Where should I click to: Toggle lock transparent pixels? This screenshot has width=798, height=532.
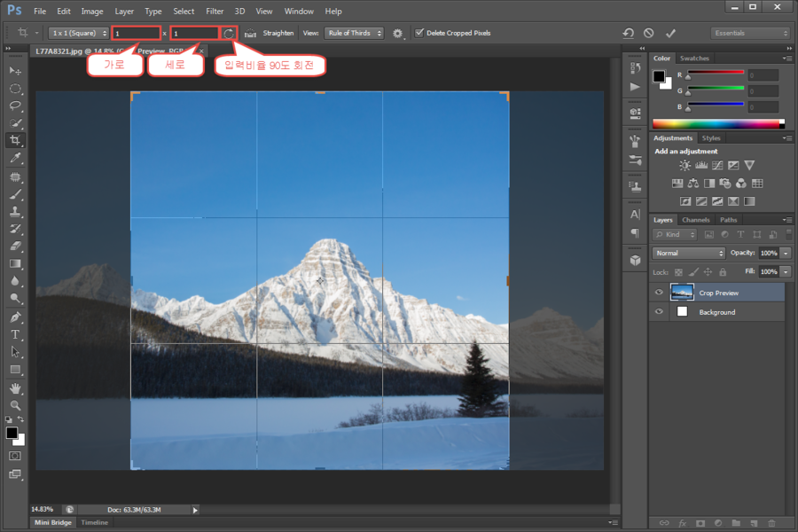click(678, 272)
